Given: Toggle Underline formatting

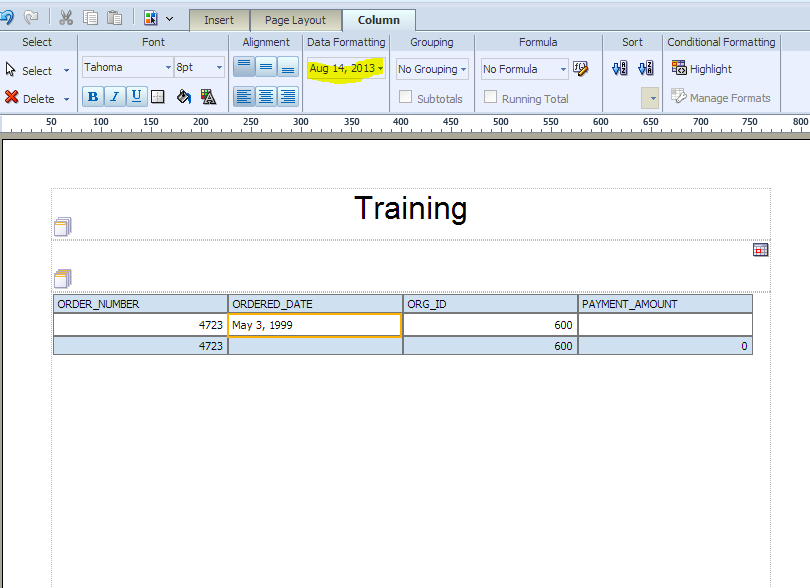Looking at the screenshot, I should (x=136, y=97).
